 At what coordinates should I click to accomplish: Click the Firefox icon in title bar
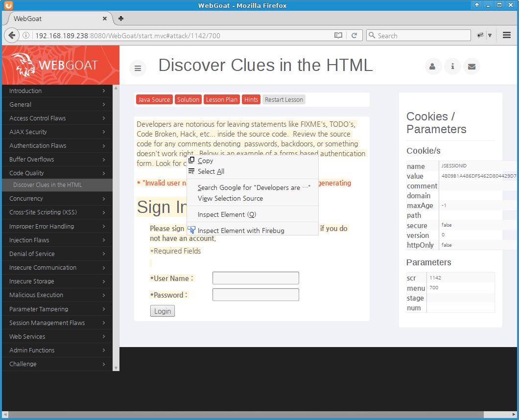pos(8,5)
